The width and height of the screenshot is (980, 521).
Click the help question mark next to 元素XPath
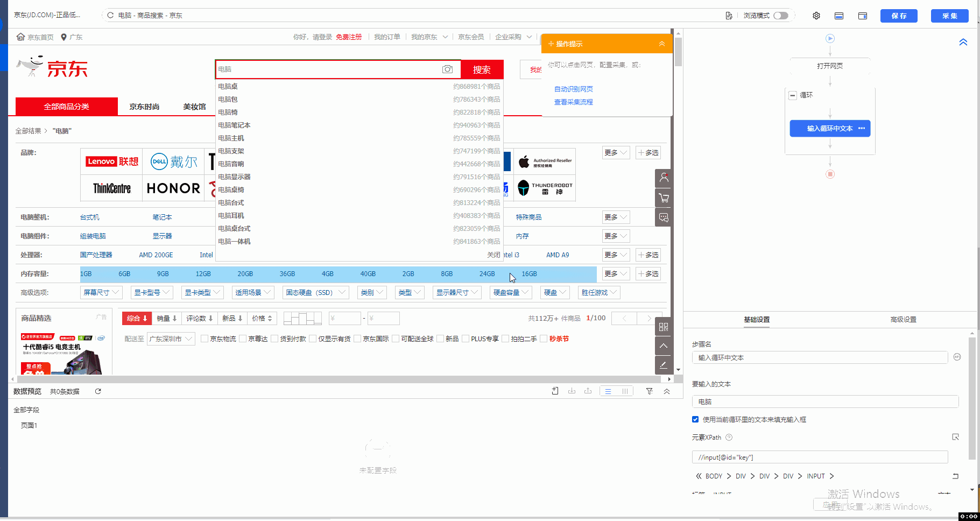729,437
